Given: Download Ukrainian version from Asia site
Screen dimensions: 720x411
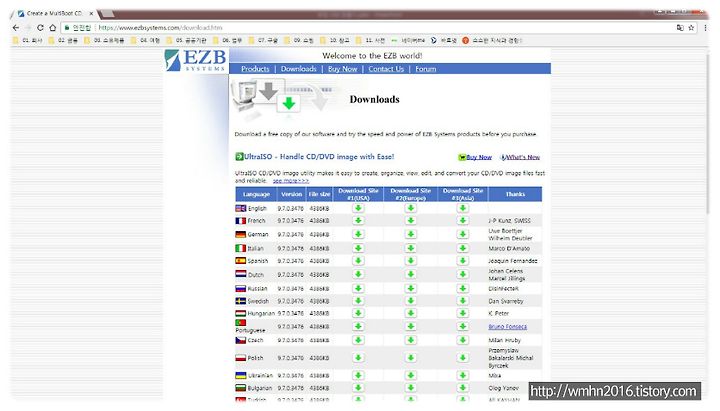Looking at the screenshot, I should pos(463,375).
